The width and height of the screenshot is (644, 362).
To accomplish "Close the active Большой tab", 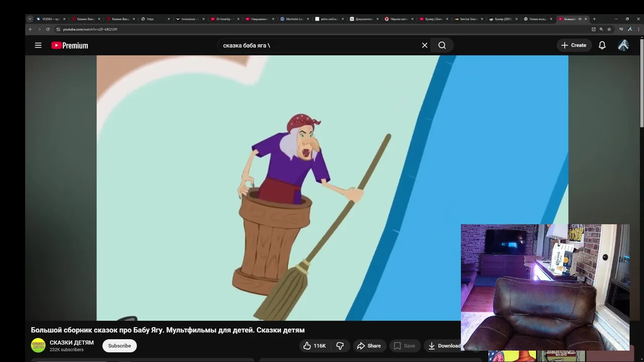I will (x=586, y=19).
